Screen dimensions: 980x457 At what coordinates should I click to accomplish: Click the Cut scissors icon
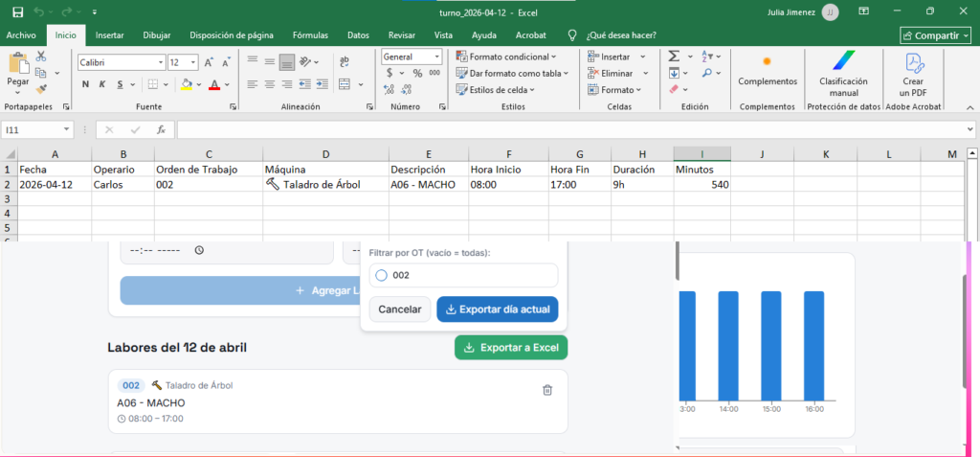click(x=41, y=57)
